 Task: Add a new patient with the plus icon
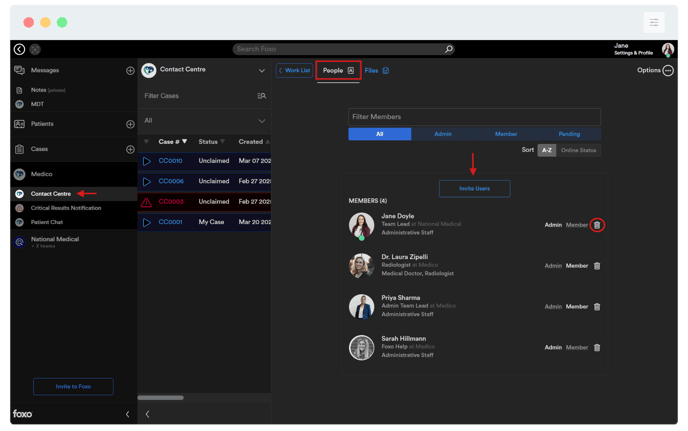coord(130,124)
